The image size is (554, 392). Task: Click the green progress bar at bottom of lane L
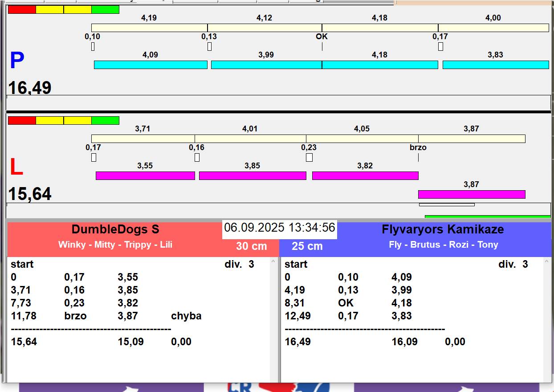(488, 217)
